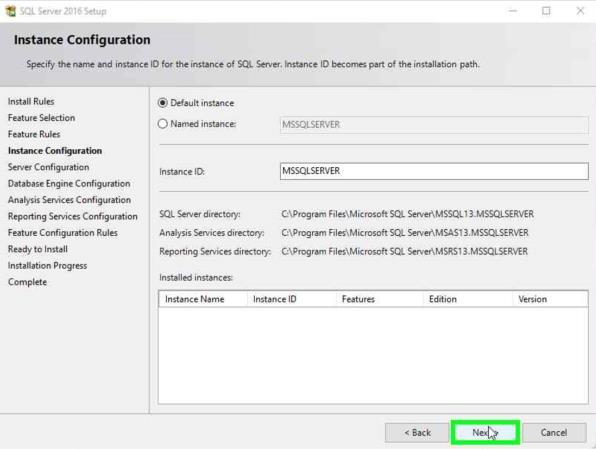Open the Reporting Services Configuration step
This screenshot has height=449, width=596.
tap(73, 216)
